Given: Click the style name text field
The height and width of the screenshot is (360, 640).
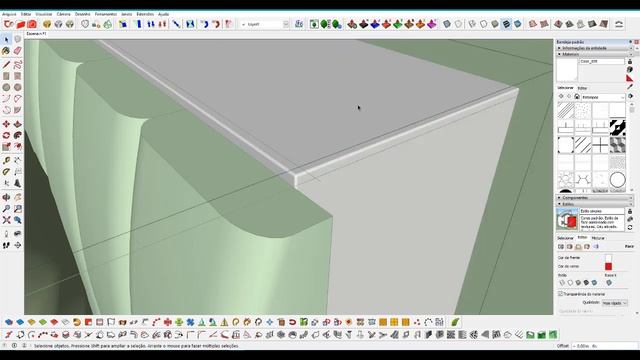Looking at the screenshot, I should tap(602, 211).
